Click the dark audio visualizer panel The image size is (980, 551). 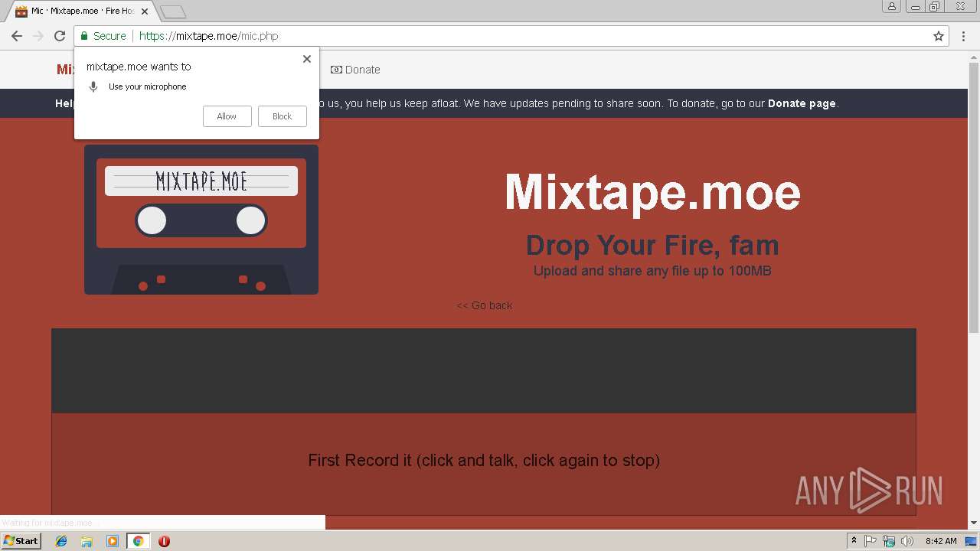point(484,371)
